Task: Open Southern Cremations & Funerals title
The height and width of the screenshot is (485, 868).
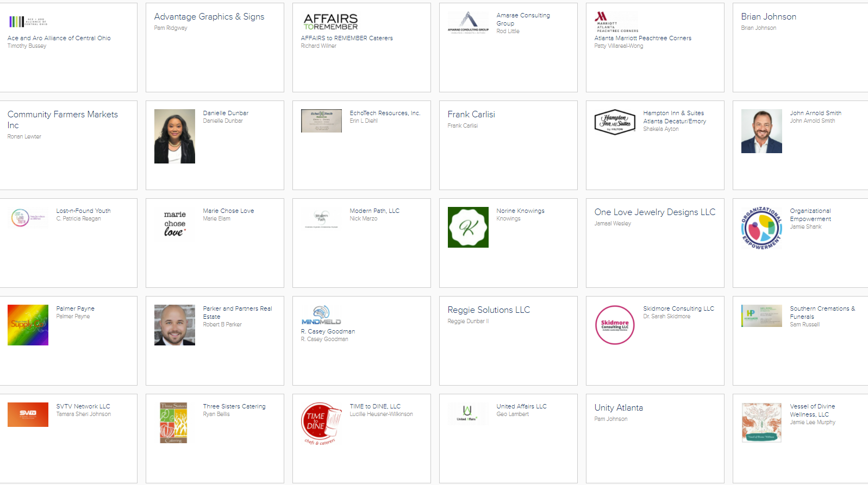Action: (822, 313)
